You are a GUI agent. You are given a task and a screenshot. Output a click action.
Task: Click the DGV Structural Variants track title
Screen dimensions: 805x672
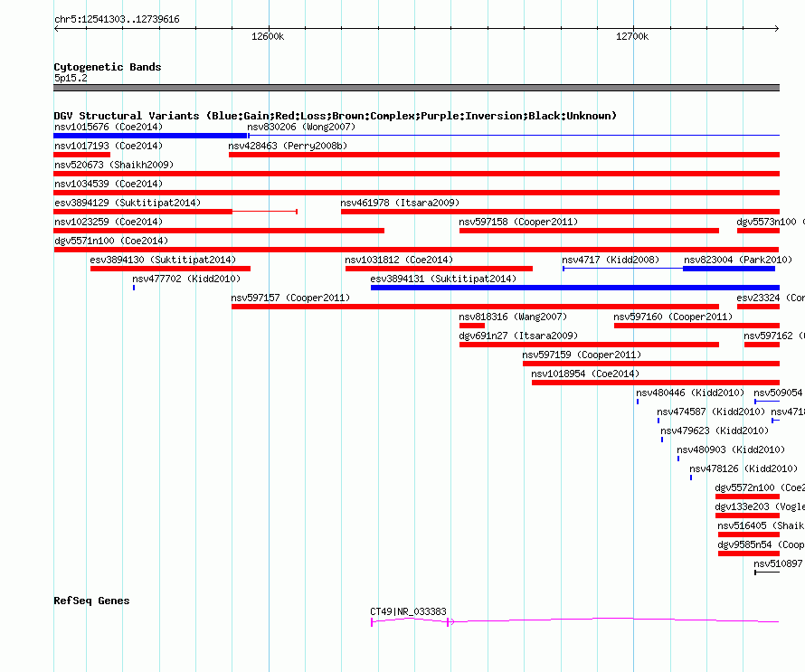[335, 116]
